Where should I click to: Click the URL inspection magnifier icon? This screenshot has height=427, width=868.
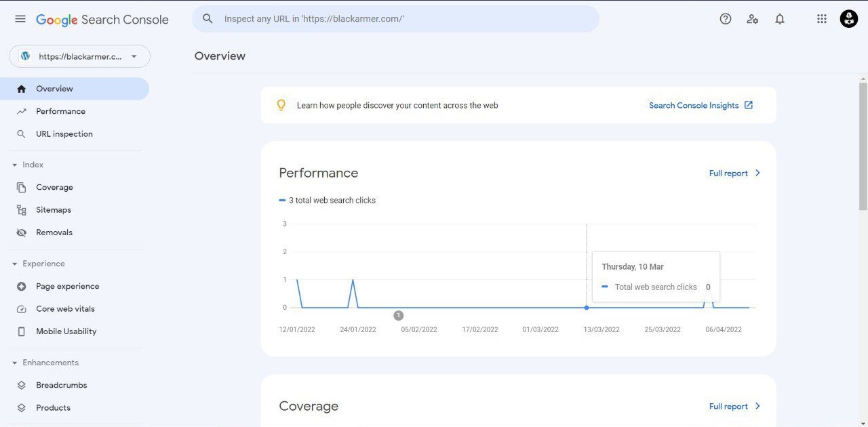pyautogui.click(x=22, y=134)
